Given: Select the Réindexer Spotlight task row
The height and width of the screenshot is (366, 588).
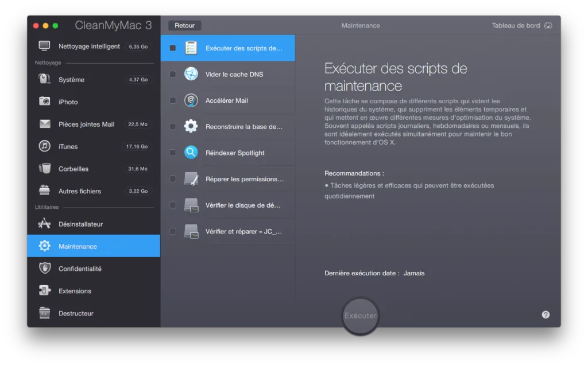Looking at the screenshot, I should tap(228, 153).
